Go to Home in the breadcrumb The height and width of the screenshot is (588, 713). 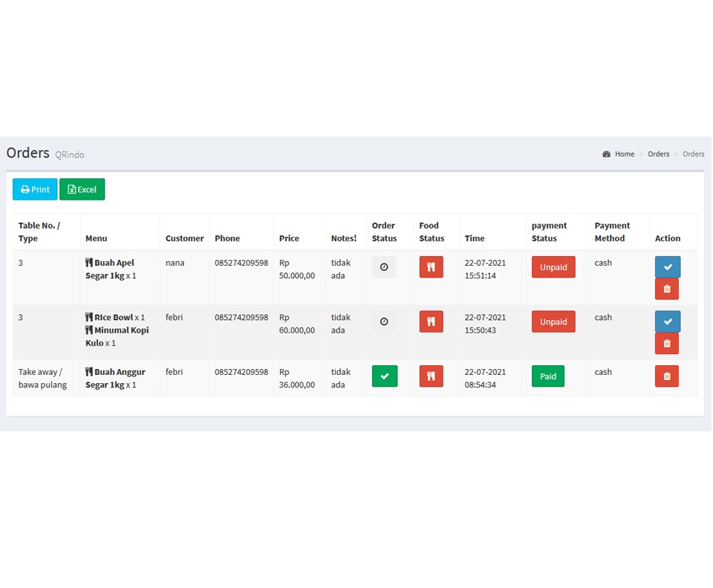pos(624,154)
